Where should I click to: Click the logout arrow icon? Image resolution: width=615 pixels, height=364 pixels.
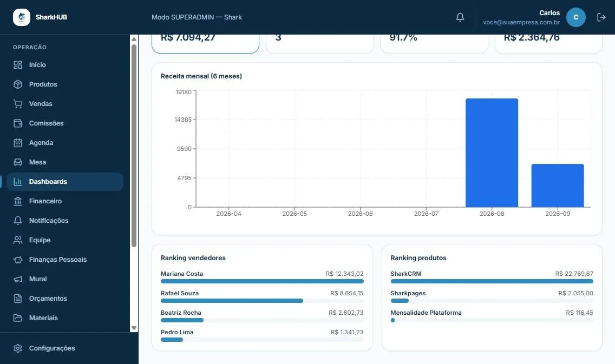601,17
